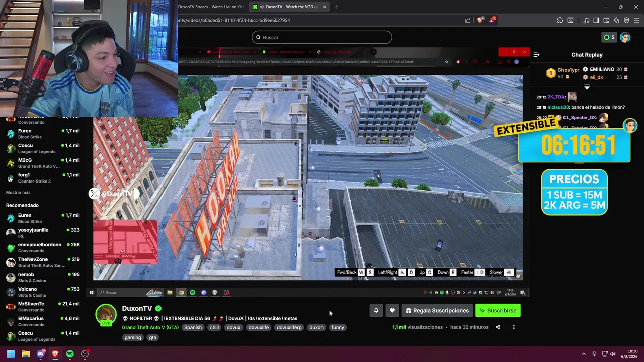
Task: Open forg1 Counter-Strike 2 channel
Action: (x=43, y=178)
